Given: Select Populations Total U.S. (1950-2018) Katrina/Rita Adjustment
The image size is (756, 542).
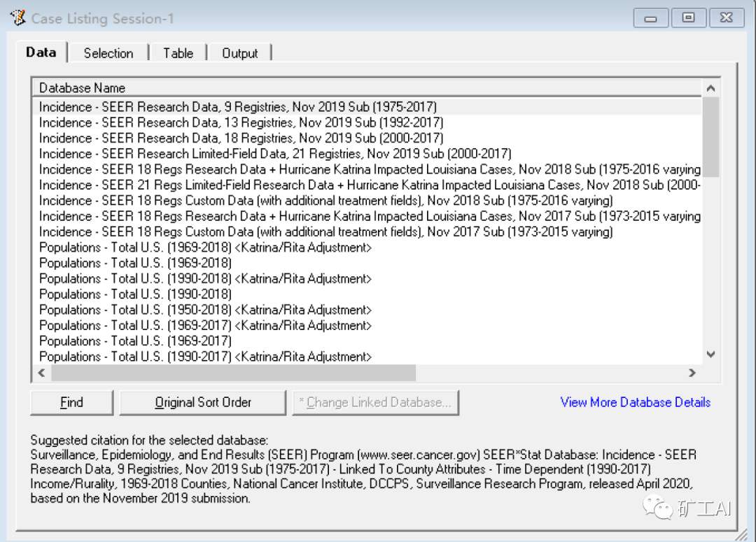Looking at the screenshot, I should click(x=367, y=310).
